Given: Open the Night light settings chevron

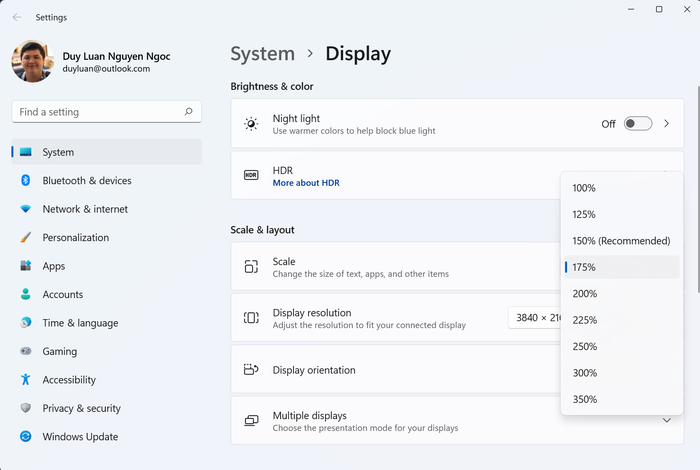Looking at the screenshot, I should pyautogui.click(x=667, y=124).
